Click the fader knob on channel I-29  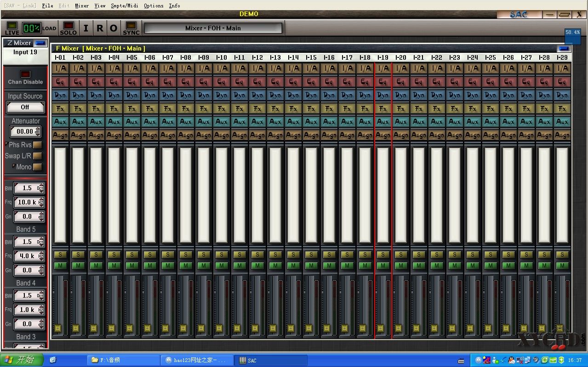(x=559, y=328)
